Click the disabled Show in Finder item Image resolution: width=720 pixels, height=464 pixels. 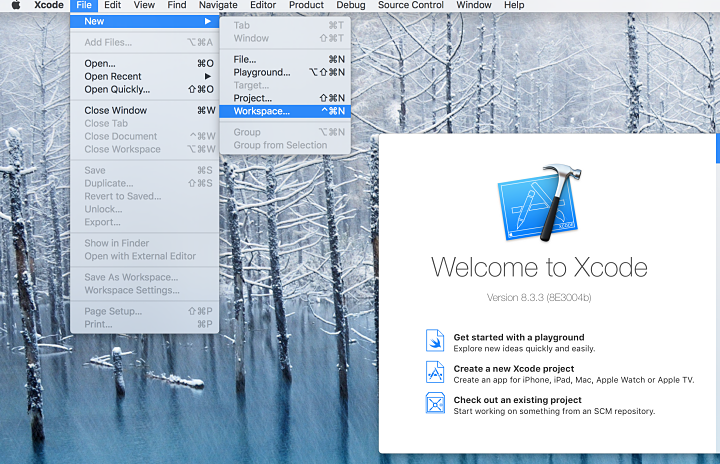(145, 243)
